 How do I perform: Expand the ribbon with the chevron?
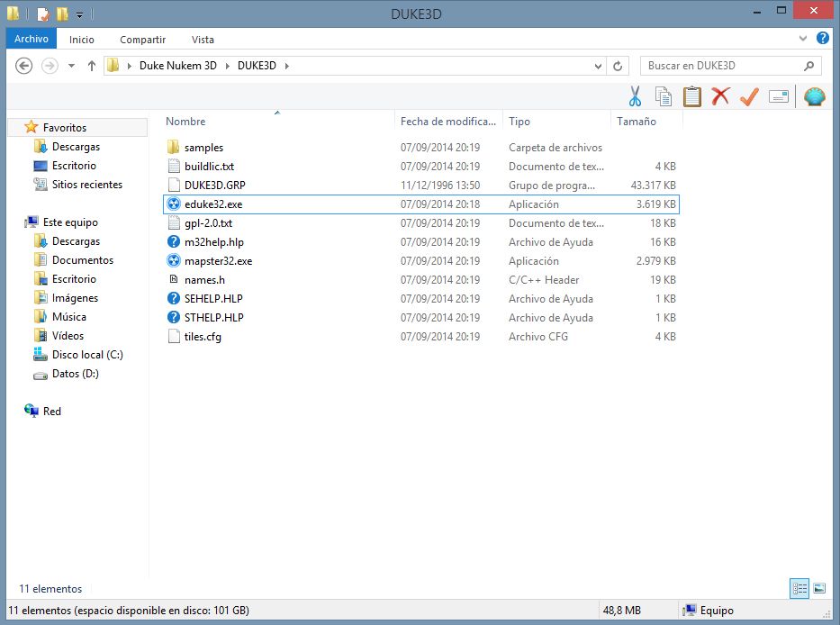[802, 38]
